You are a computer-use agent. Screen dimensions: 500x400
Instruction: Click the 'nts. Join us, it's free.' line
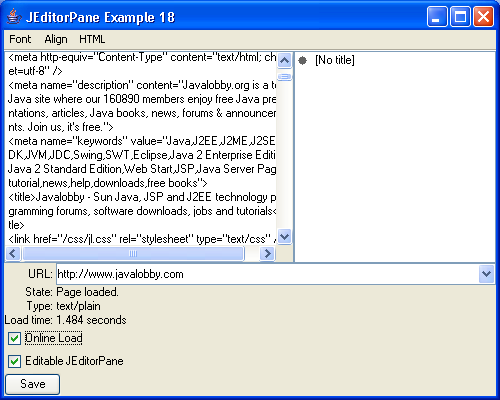pyautogui.click(x=61, y=127)
